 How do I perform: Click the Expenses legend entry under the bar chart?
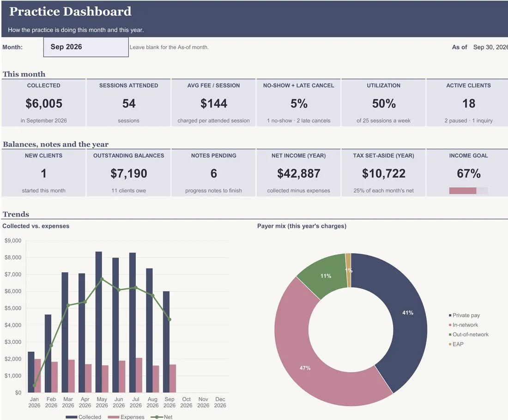[126, 417]
